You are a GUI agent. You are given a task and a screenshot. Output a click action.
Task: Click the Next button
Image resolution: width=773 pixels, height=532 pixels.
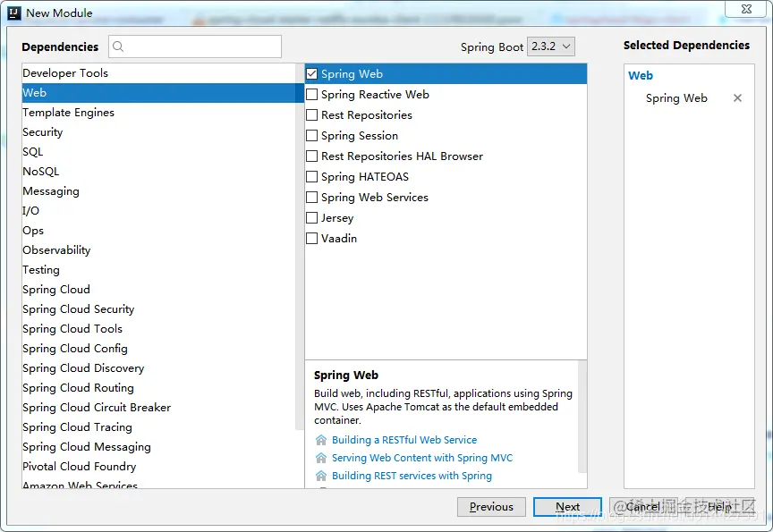567,507
